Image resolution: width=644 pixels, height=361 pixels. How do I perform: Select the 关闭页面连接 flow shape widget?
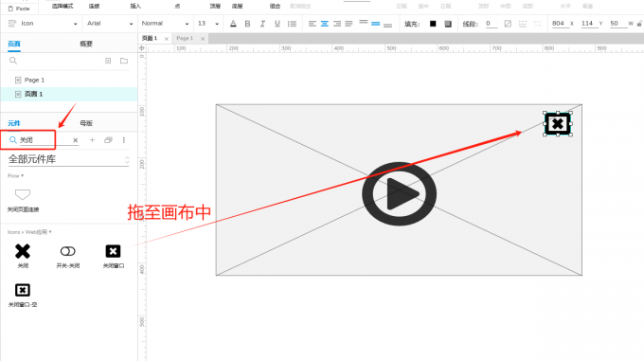click(x=23, y=200)
